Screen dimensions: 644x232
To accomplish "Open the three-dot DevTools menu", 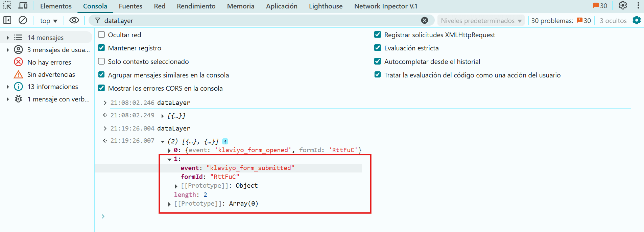I will 638,6.
